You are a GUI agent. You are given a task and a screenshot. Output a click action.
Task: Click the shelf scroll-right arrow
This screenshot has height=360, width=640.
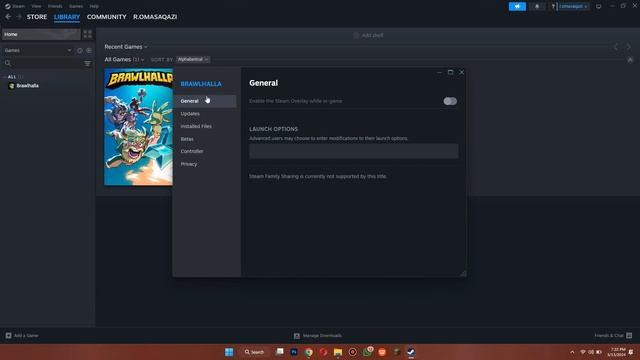(629, 47)
